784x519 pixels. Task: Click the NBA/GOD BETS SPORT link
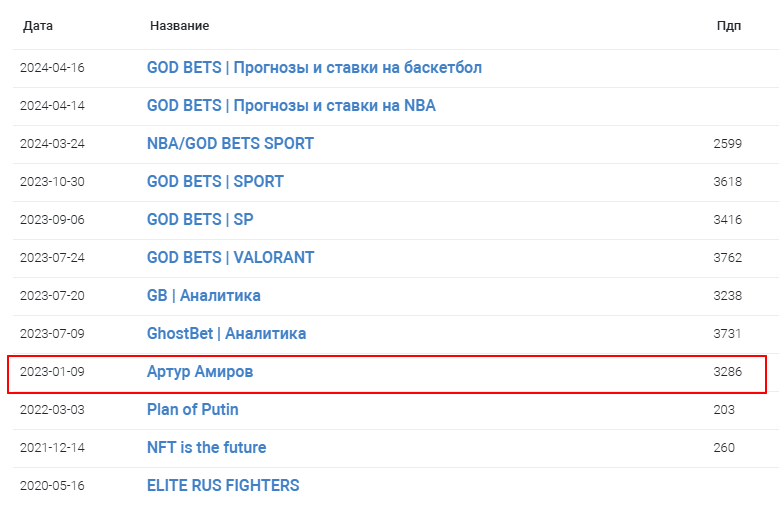pyautogui.click(x=230, y=144)
